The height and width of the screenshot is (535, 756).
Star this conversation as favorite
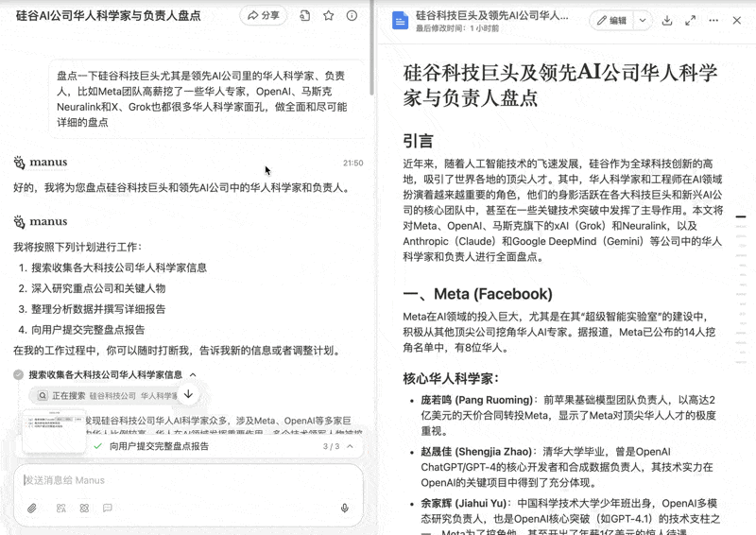[328, 15]
